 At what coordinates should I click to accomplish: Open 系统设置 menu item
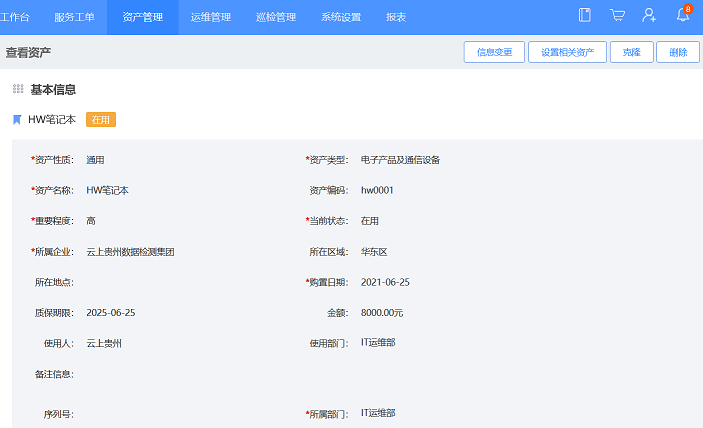point(341,17)
